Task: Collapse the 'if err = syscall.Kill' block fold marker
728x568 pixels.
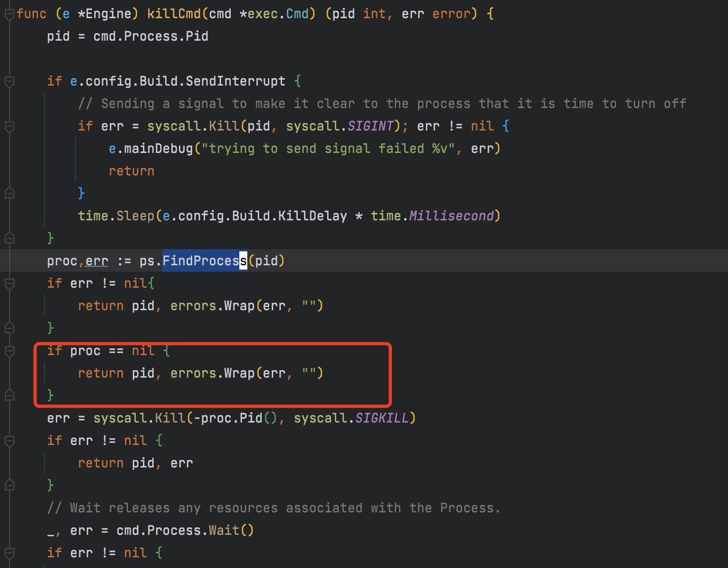Action: tap(9, 127)
